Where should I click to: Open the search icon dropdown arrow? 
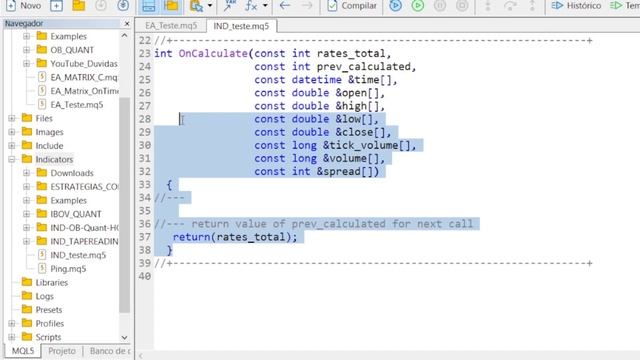click(x=210, y=6)
